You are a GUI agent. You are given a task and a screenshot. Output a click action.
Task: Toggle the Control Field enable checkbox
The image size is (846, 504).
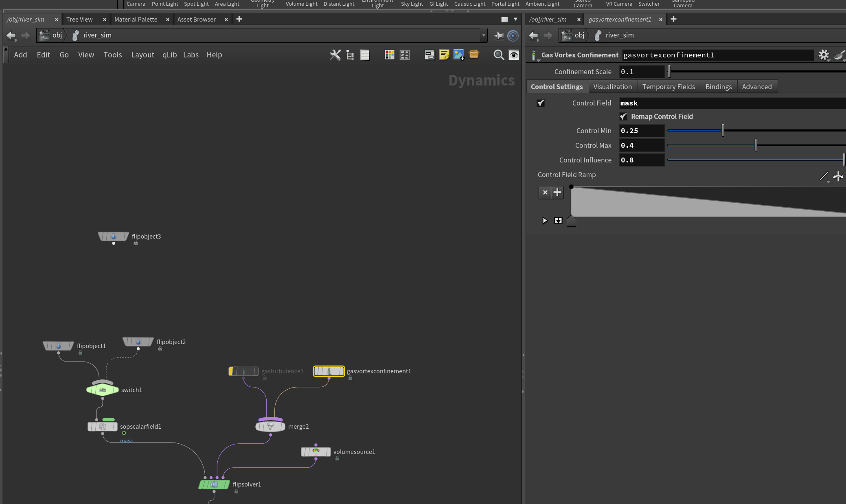click(541, 103)
